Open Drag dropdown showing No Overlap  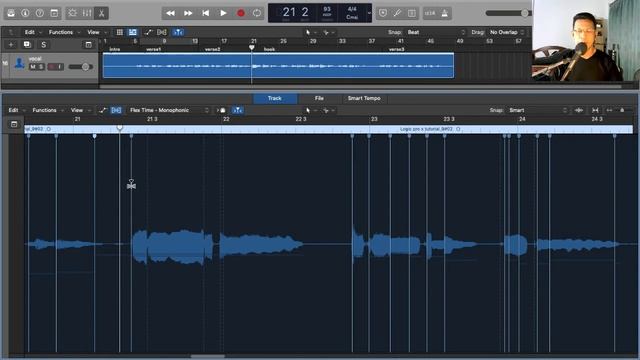(507, 32)
